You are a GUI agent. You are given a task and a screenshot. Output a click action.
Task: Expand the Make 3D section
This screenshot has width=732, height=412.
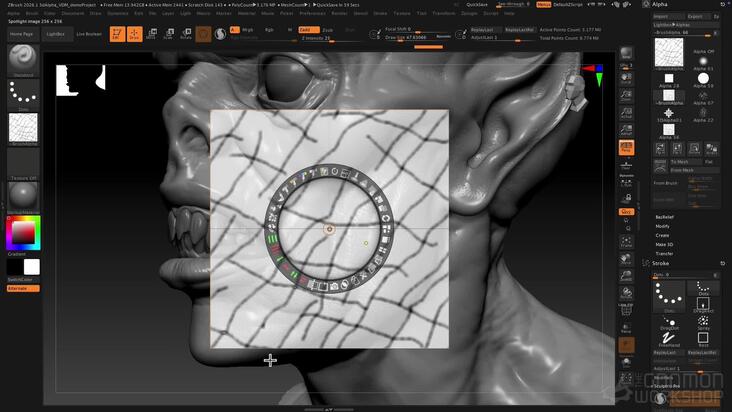click(664, 244)
